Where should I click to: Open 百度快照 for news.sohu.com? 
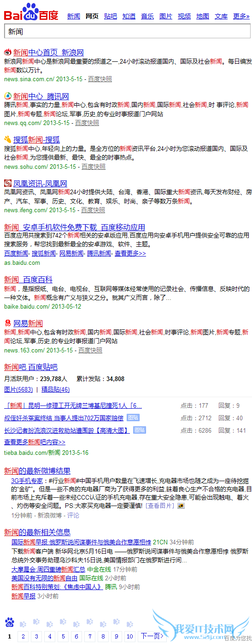pyautogui.click(x=94, y=167)
